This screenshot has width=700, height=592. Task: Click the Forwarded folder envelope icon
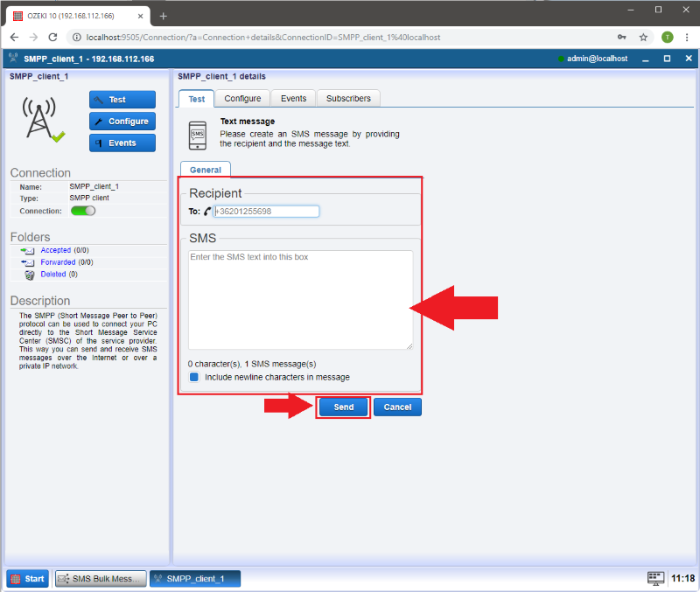28,262
